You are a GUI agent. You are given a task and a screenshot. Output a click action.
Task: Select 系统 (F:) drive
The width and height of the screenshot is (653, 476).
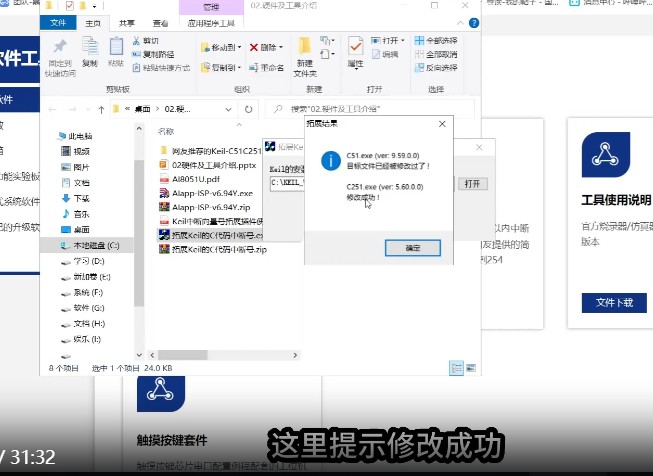(x=82, y=292)
